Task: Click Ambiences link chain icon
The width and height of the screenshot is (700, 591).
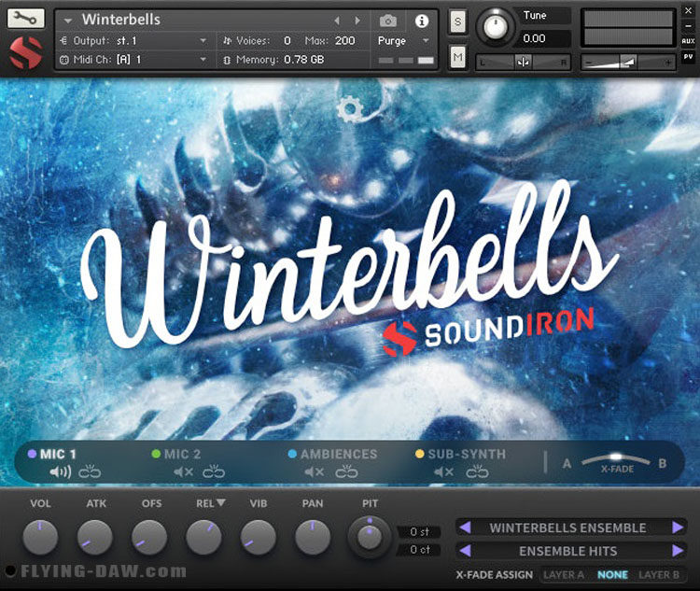Action: (346, 471)
